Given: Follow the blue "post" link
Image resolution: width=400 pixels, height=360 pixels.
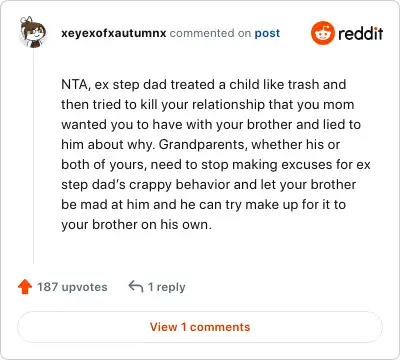Looking at the screenshot, I should pos(267,33).
